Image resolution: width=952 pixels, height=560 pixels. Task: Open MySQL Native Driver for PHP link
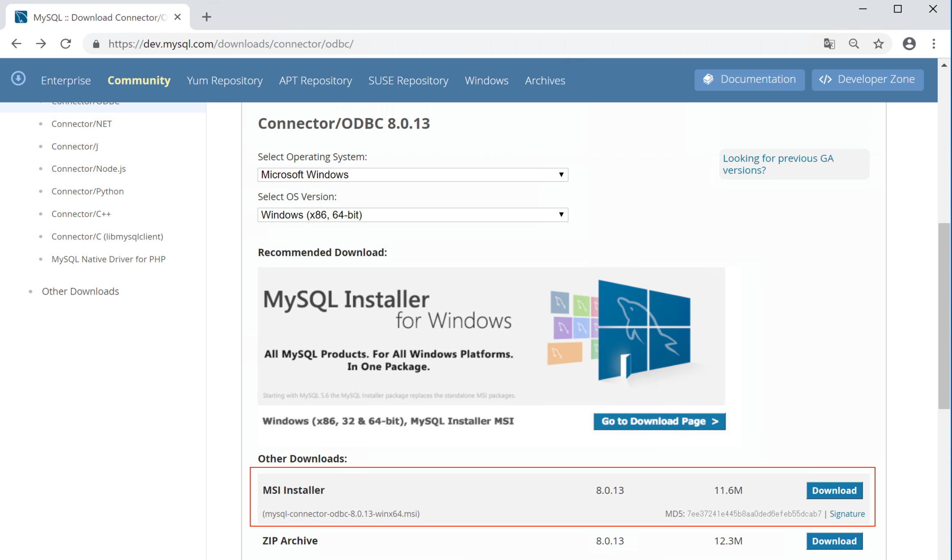coord(108,259)
